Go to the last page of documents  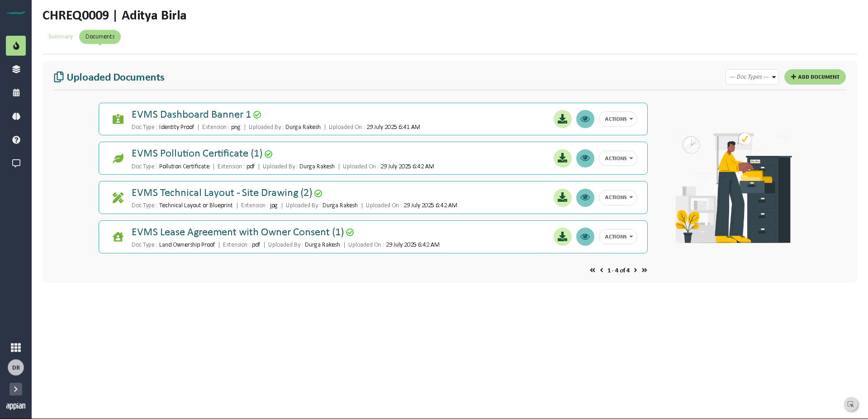click(x=645, y=270)
